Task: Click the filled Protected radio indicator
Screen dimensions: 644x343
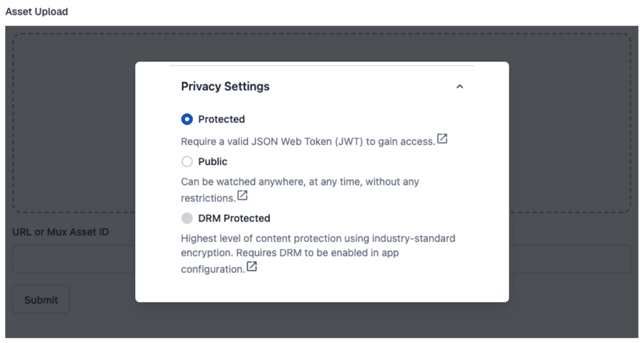Action: coord(187,119)
